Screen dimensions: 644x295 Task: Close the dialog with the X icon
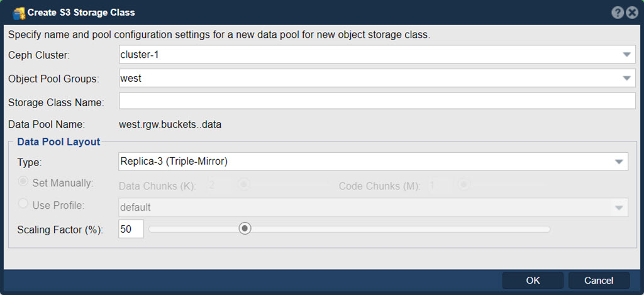pos(631,13)
